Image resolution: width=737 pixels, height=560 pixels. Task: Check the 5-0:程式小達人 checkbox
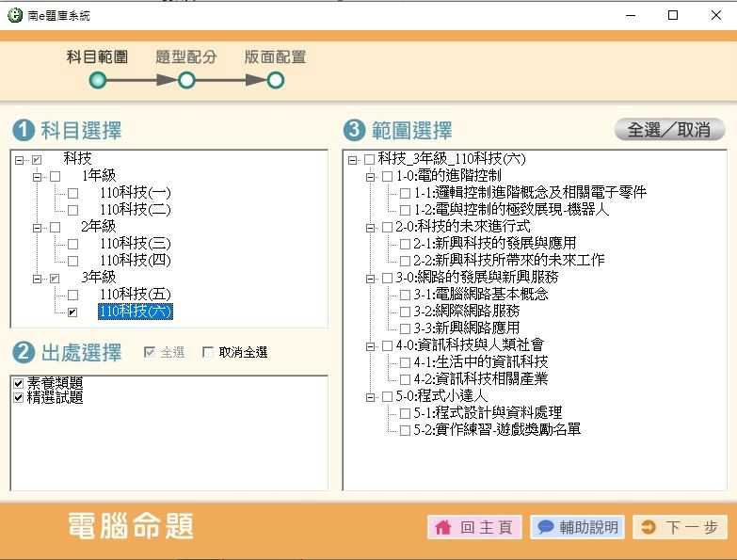[x=387, y=396]
